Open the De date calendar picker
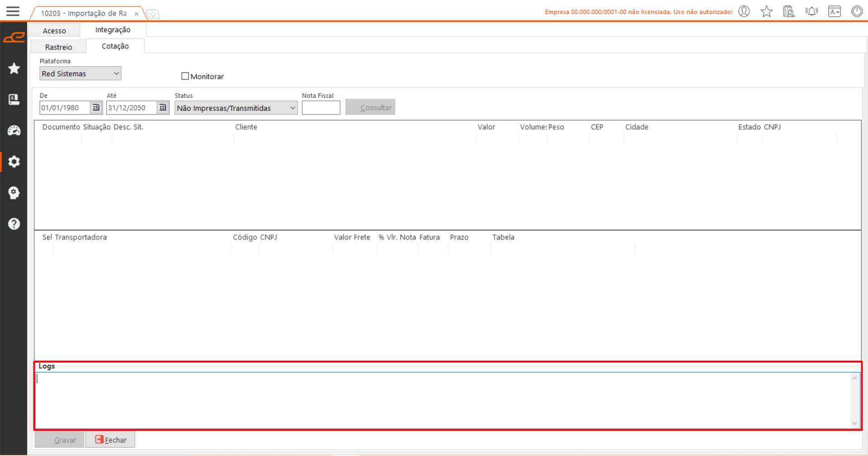The image size is (868, 456). point(96,108)
